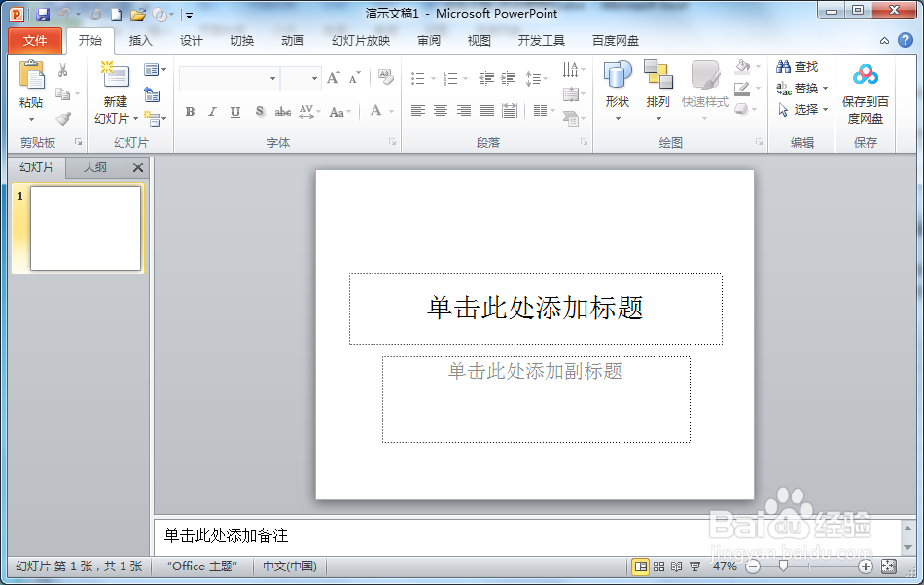Toggle Underline formatting
924x585 pixels.
tap(235, 112)
